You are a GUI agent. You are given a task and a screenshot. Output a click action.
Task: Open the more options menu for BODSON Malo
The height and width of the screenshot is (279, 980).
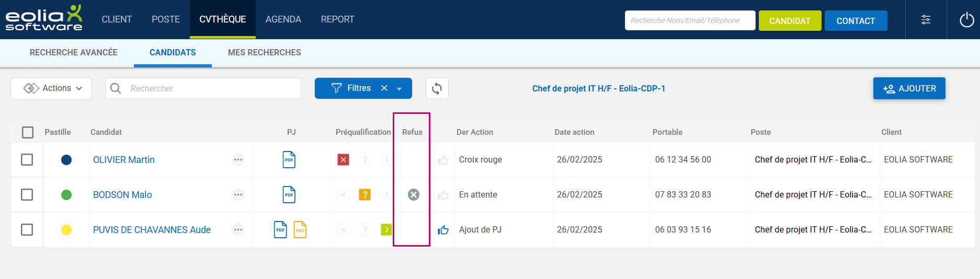tap(238, 194)
